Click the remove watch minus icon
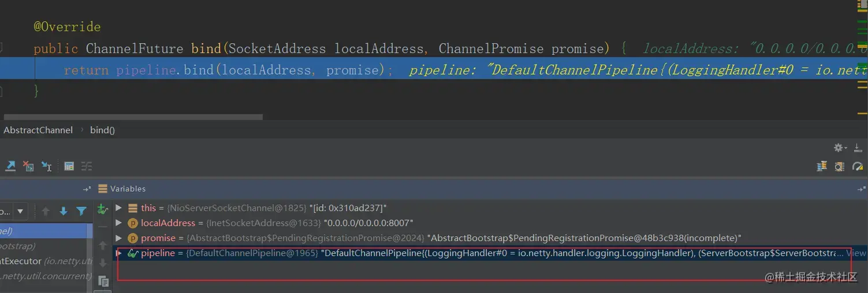The width and height of the screenshot is (868, 293). 103,227
